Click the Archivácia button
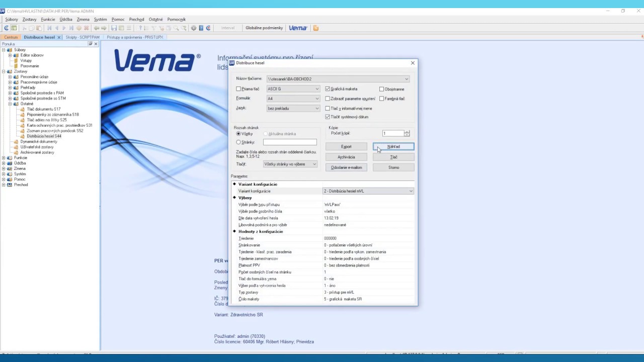This screenshot has width=644, height=362. coord(346,157)
